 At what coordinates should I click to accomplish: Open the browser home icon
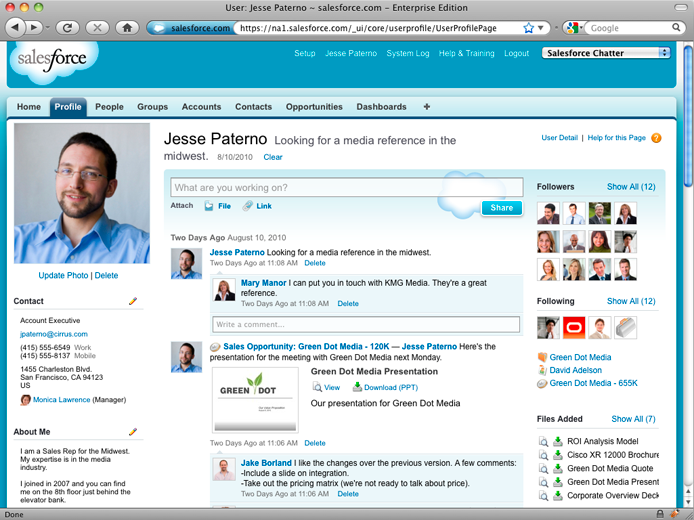(127, 28)
